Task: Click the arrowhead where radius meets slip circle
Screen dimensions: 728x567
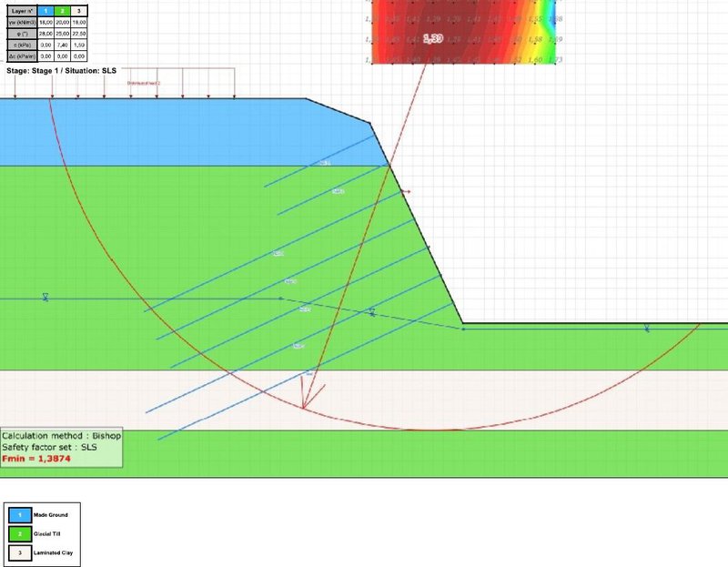Action: coord(305,405)
